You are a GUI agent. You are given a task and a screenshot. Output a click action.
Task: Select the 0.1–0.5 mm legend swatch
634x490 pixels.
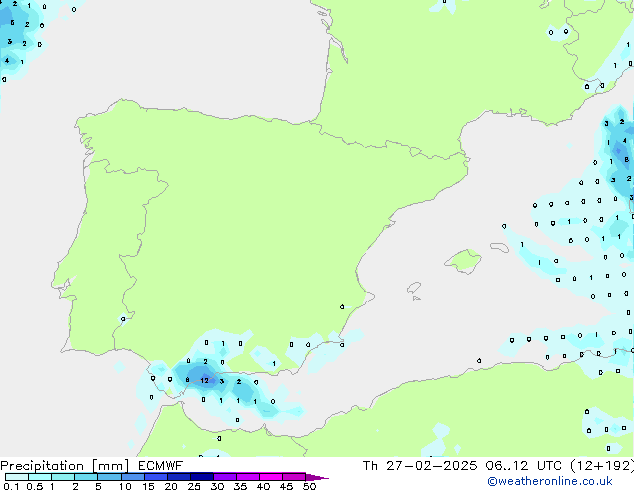17,477
